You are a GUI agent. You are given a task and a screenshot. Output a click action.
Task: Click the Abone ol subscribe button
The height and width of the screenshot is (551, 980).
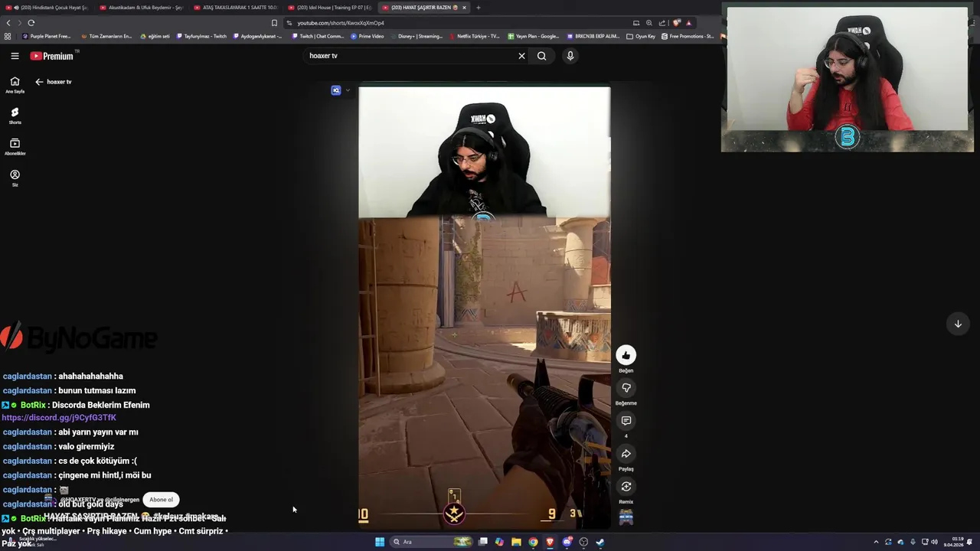coord(161,500)
